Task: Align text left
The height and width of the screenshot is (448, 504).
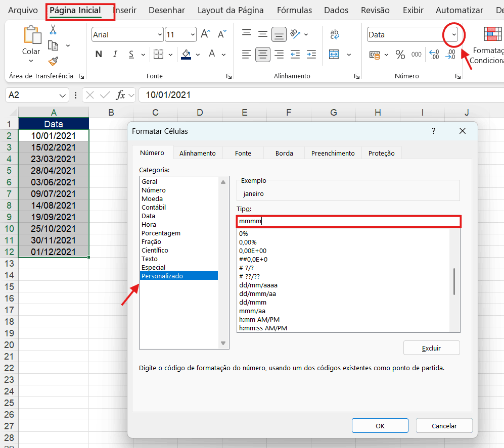Action: pyautogui.click(x=247, y=54)
